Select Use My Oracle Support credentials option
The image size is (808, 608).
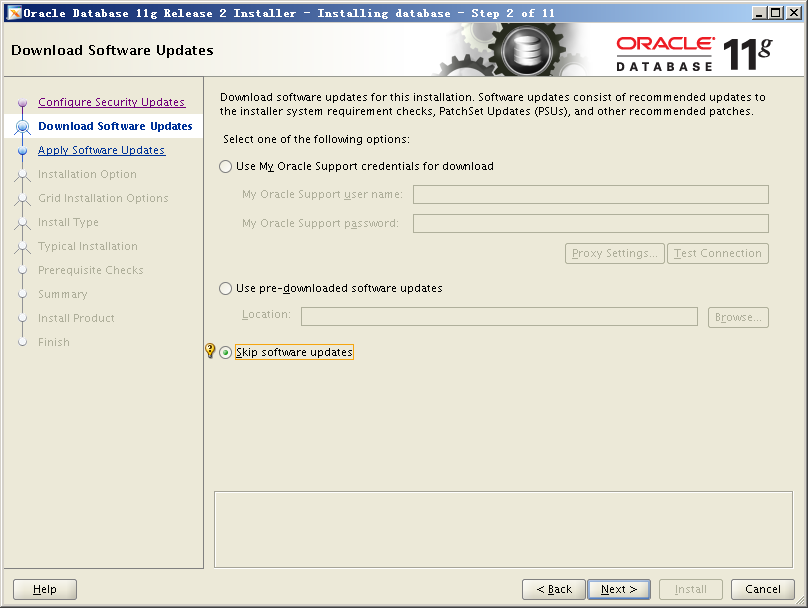pyautogui.click(x=226, y=167)
